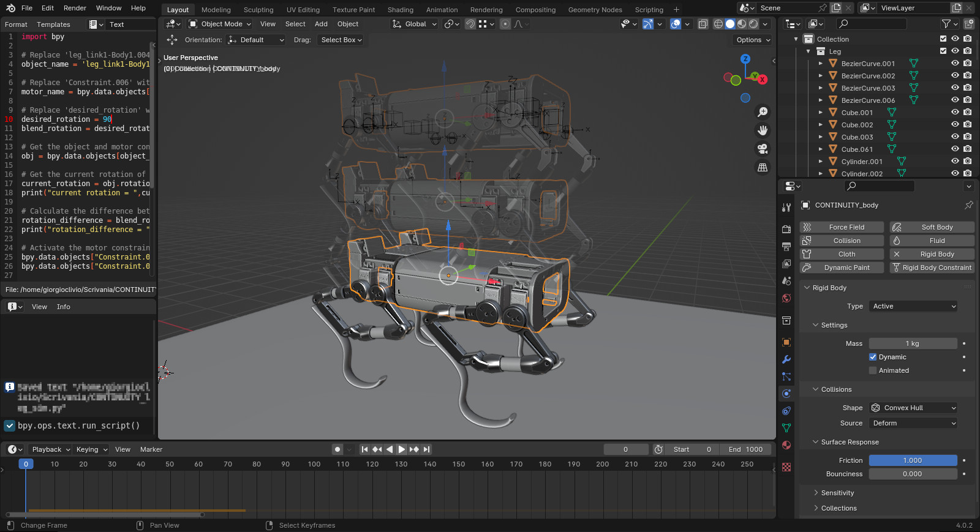Image resolution: width=980 pixels, height=532 pixels.
Task: Jump to the timeline end frame button
Action: (x=427, y=449)
